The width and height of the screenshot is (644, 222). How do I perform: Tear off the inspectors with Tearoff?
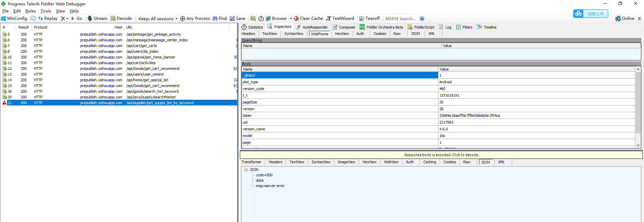[x=370, y=18]
